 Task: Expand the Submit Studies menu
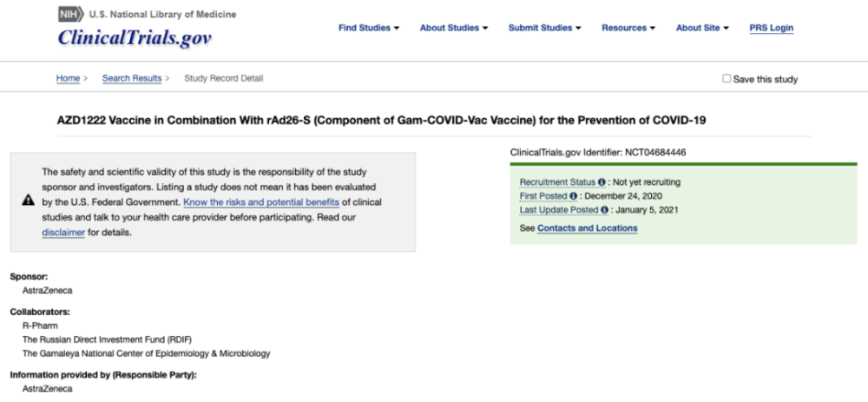coord(544,28)
